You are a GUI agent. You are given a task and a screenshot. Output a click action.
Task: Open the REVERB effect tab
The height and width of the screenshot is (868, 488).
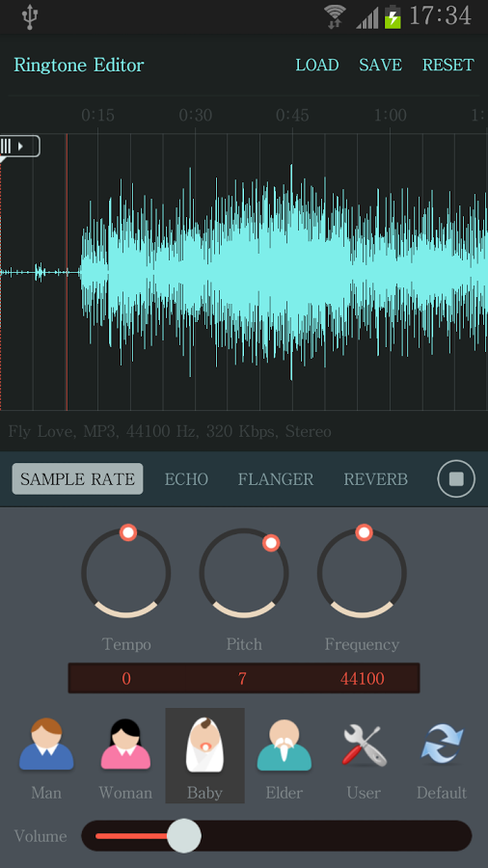tap(376, 478)
